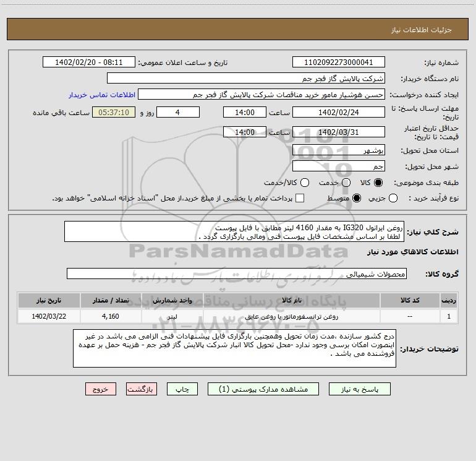Click the گروه کالا field محصولات شیمیائی
Screen dimensions: 476x461
(237, 274)
